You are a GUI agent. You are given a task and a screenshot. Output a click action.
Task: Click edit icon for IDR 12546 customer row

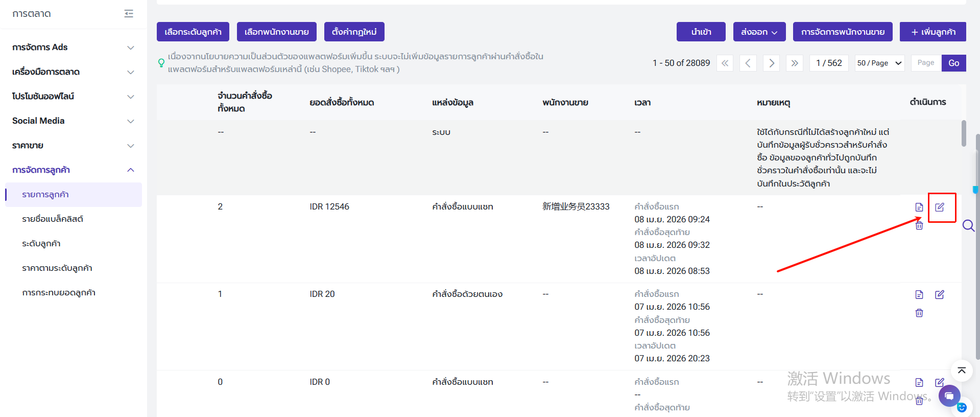point(939,207)
